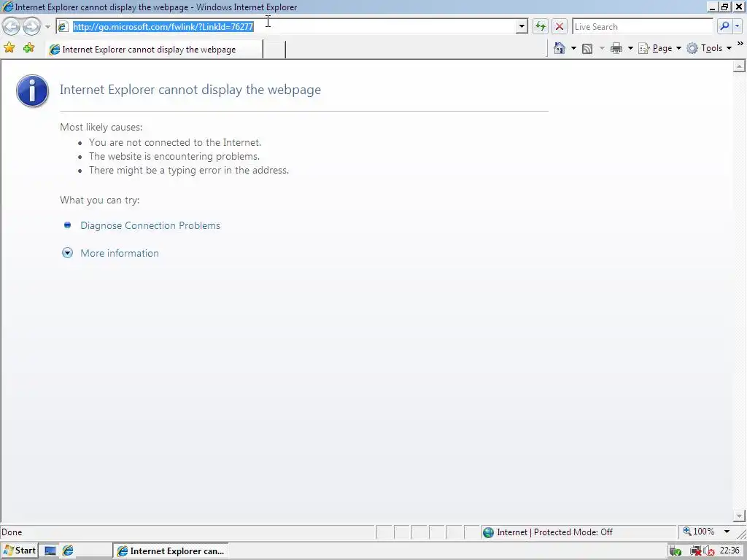Minimize the Internet Explorer window
Screen dimensions: 747x560
712,7
